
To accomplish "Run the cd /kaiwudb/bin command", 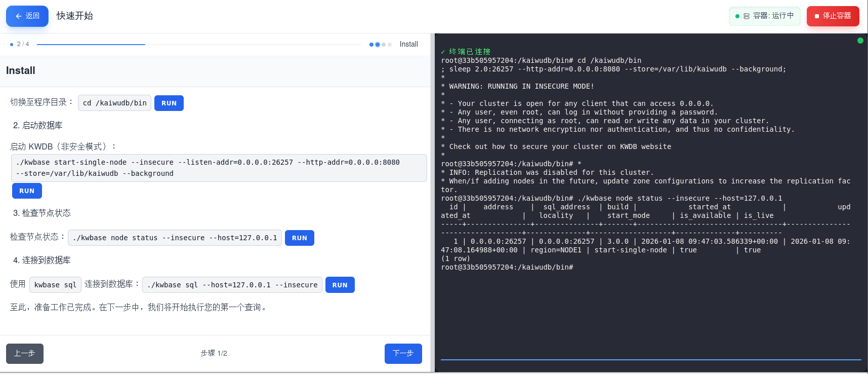I will pos(169,103).
